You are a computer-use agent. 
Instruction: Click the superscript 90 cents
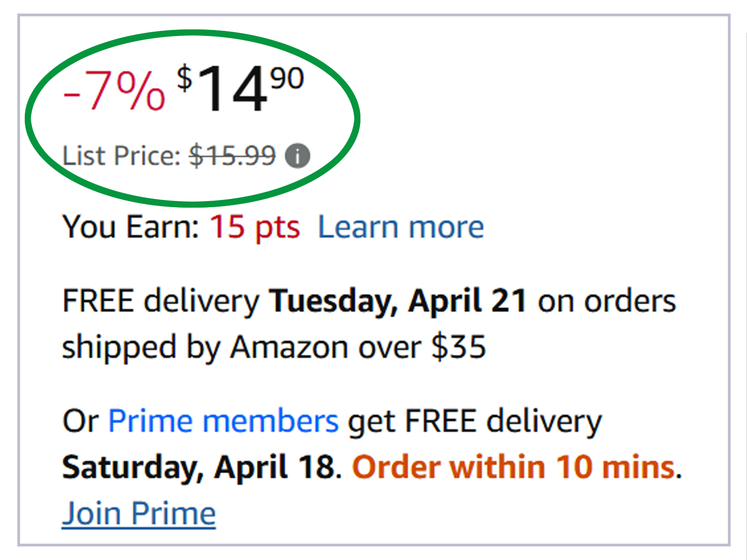pos(288,78)
